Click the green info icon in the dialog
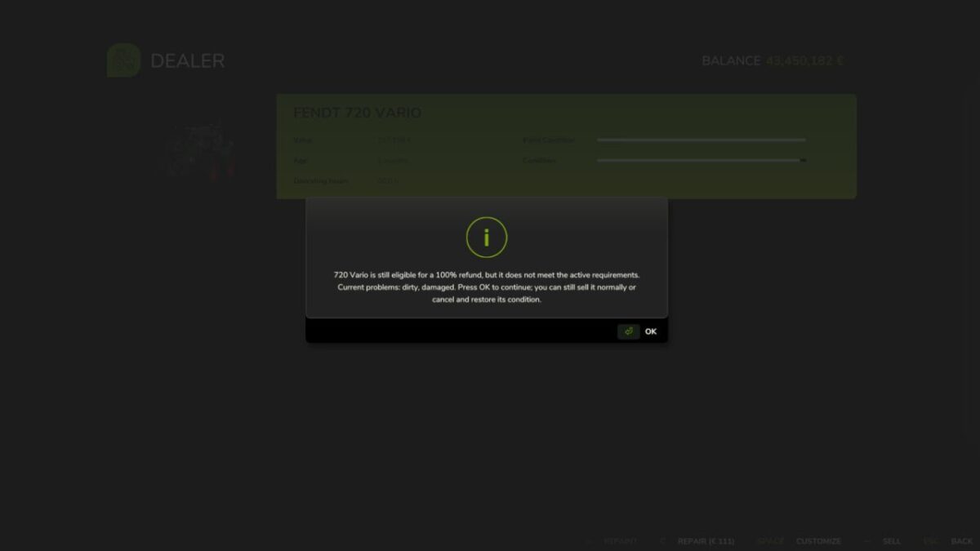980x551 pixels. pos(487,238)
